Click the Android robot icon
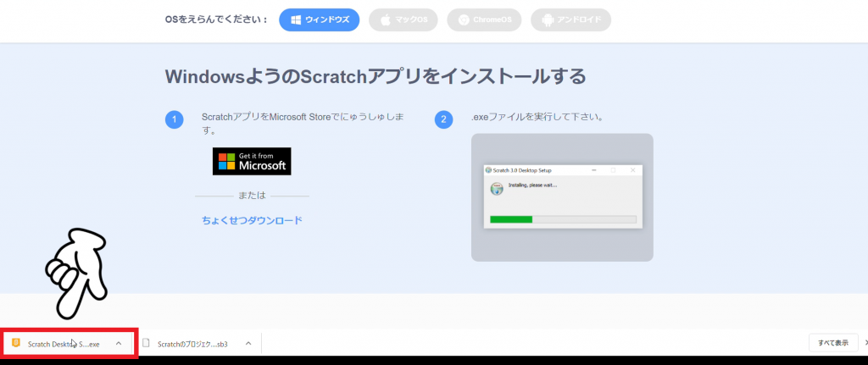 tap(548, 20)
